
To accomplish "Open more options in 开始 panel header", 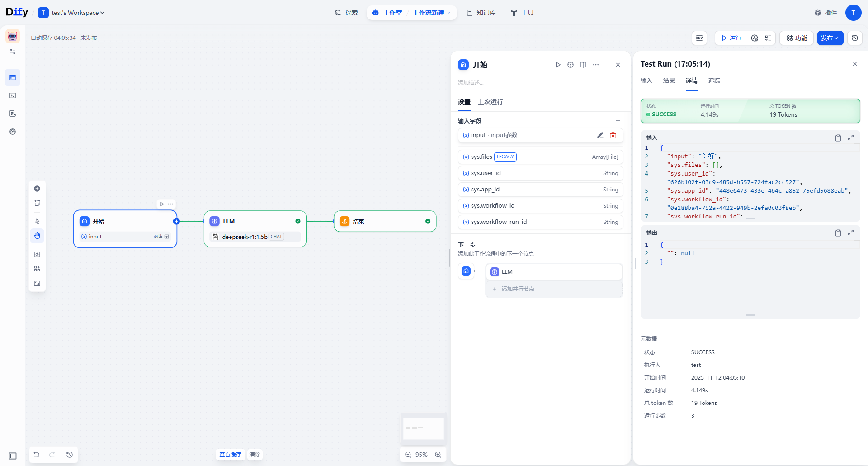I will 596,65.
